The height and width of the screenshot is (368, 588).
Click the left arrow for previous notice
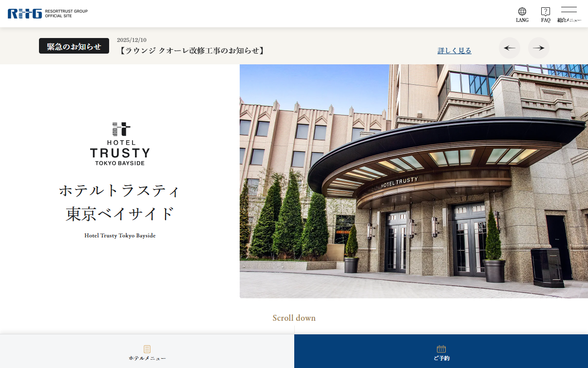pyautogui.click(x=510, y=48)
